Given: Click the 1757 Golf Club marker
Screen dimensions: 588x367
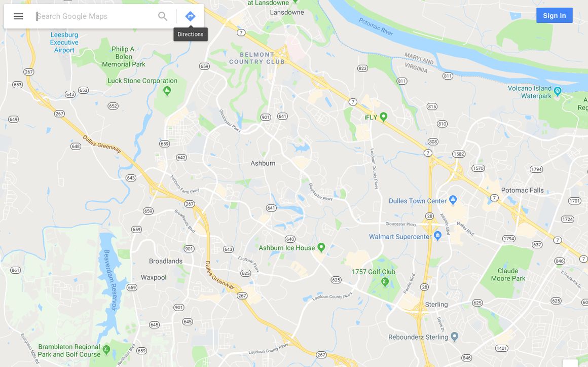Looking at the screenshot, I should coord(384,281).
